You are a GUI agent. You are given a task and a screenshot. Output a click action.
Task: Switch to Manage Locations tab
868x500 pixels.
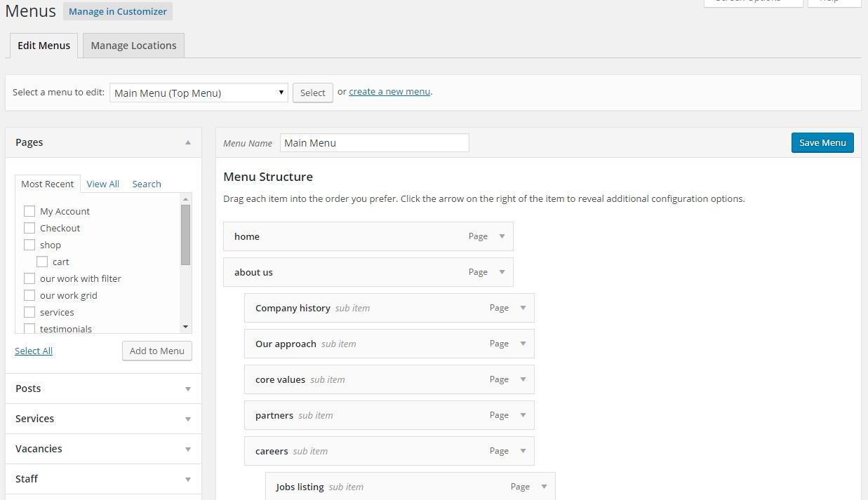pos(133,46)
